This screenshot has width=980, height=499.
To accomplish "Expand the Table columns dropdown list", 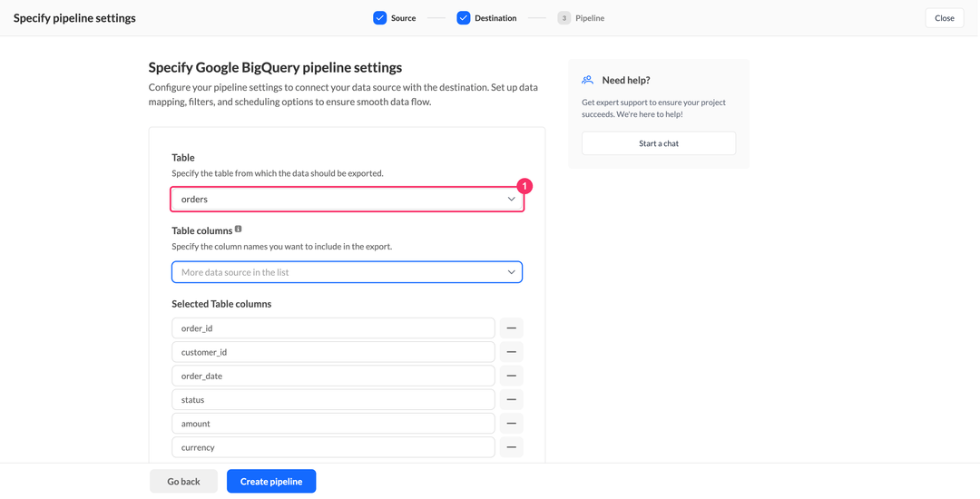I will [347, 272].
